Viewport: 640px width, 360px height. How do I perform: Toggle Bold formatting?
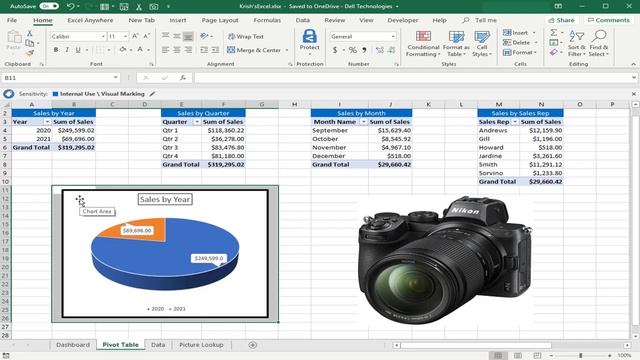56,50
